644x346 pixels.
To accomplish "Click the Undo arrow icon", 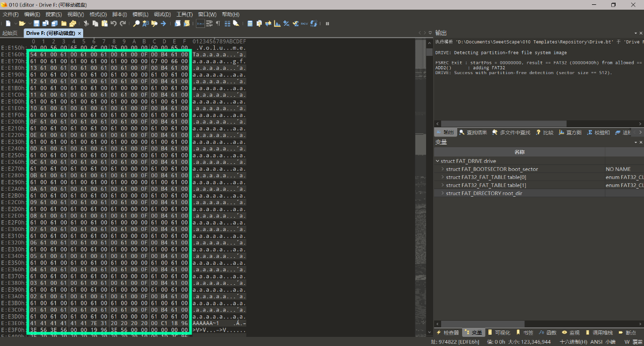I will 113,24.
